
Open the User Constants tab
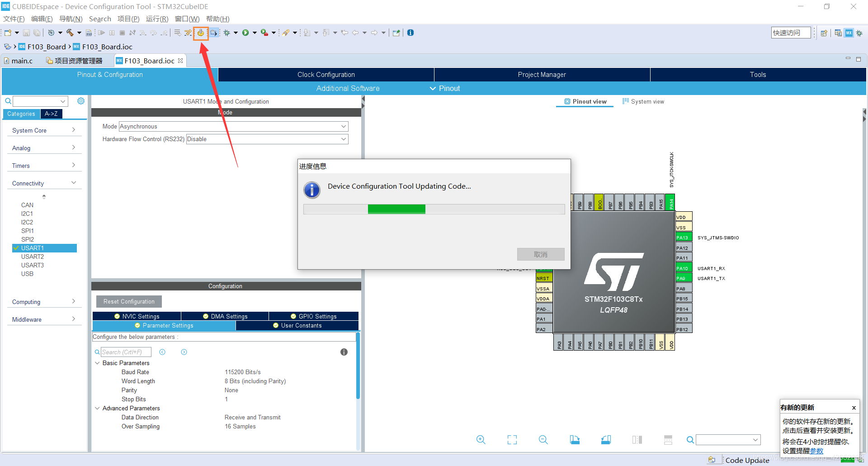pos(297,325)
